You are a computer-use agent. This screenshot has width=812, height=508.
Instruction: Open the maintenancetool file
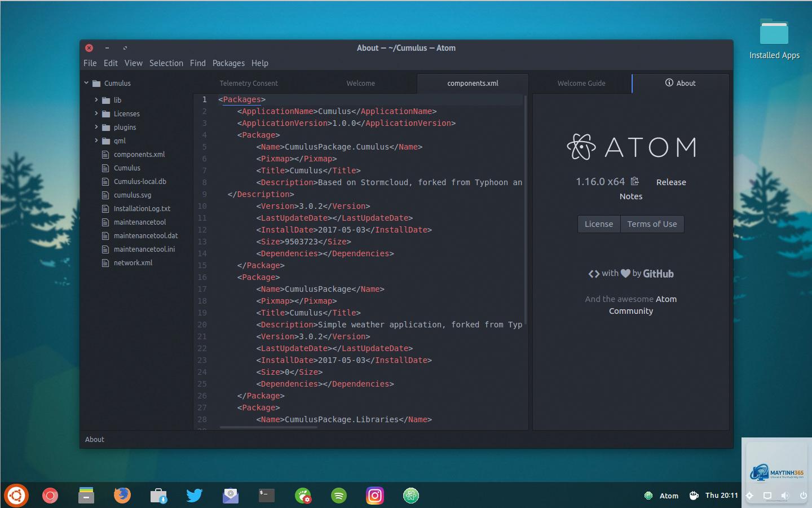coord(140,222)
